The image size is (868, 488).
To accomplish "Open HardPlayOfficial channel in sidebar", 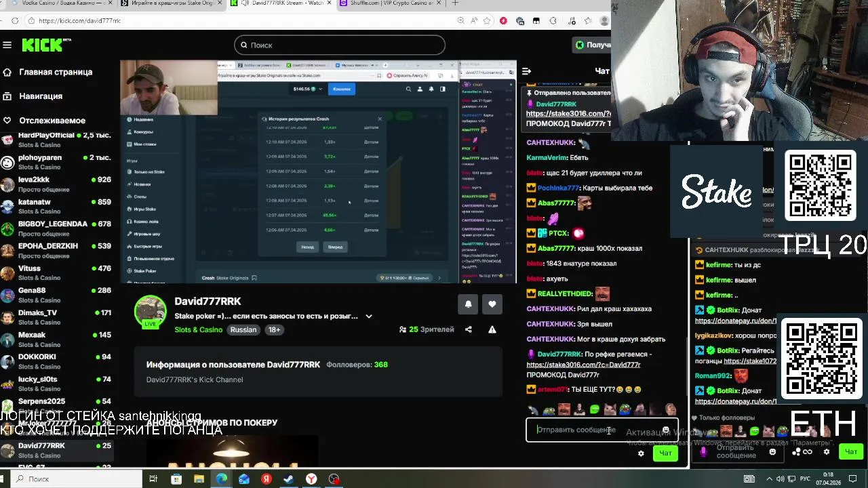I will pyautogui.click(x=56, y=140).
